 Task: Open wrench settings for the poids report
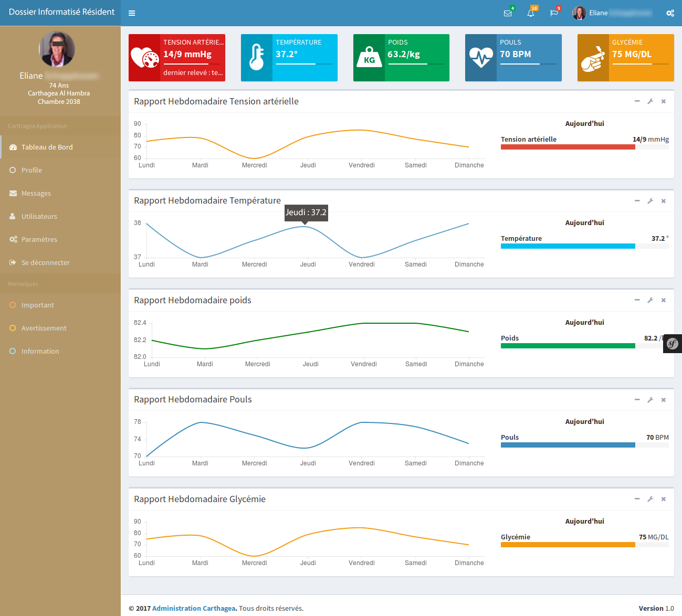(650, 300)
